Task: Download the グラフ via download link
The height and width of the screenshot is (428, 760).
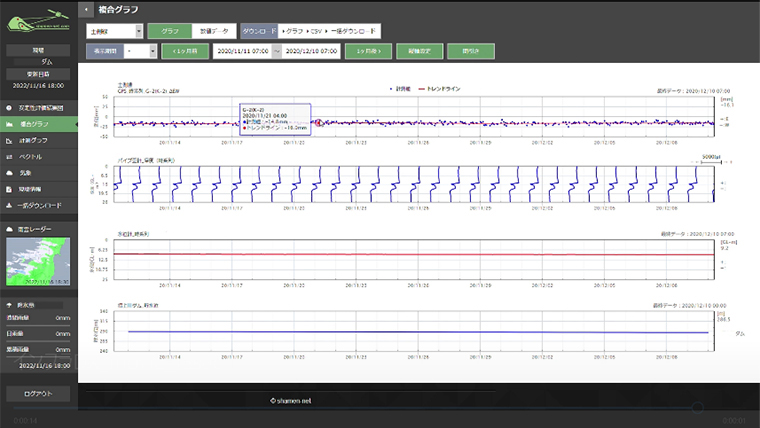Action: pyautogui.click(x=292, y=31)
